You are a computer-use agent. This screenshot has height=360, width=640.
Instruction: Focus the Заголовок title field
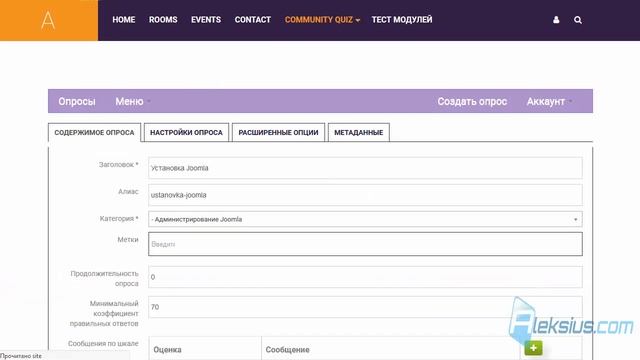(x=365, y=168)
